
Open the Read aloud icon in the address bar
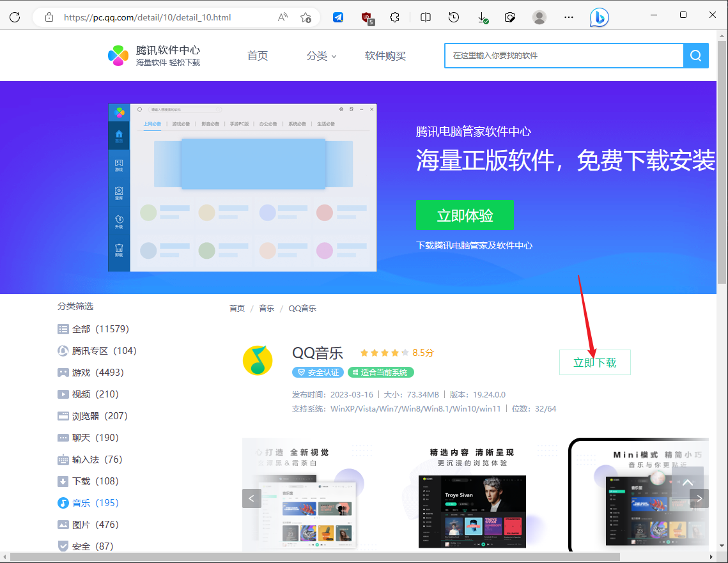click(283, 17)
